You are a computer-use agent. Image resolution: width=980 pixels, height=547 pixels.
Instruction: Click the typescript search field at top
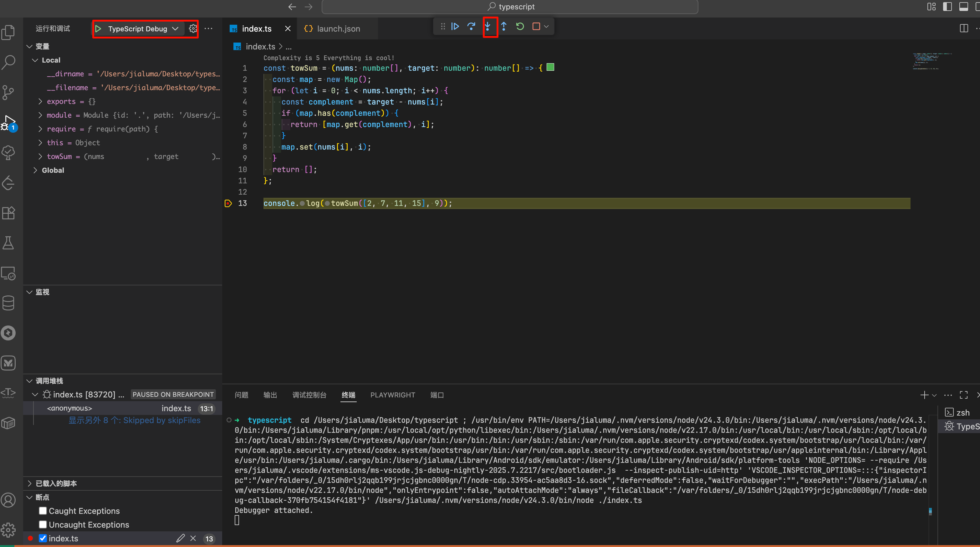(x=510, y=7)
